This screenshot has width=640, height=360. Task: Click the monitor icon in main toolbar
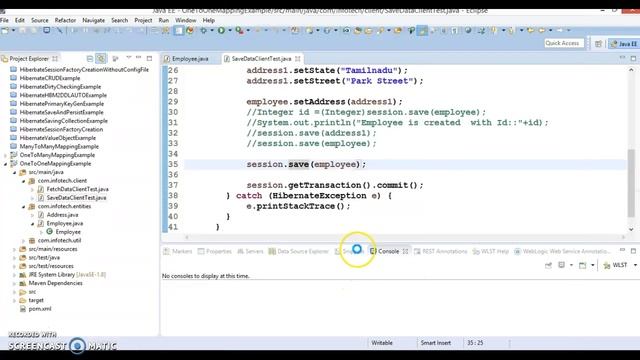coord(47,30)
